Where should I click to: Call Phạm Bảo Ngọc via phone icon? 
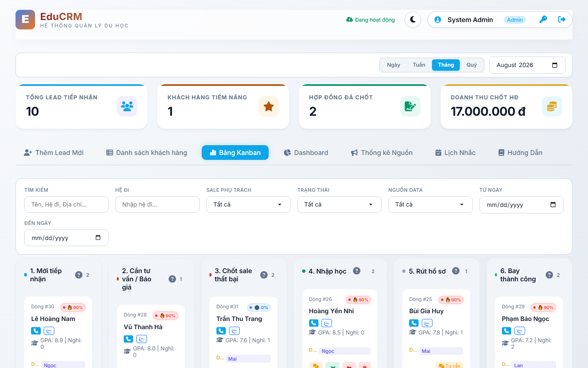(x=507, y=331)
